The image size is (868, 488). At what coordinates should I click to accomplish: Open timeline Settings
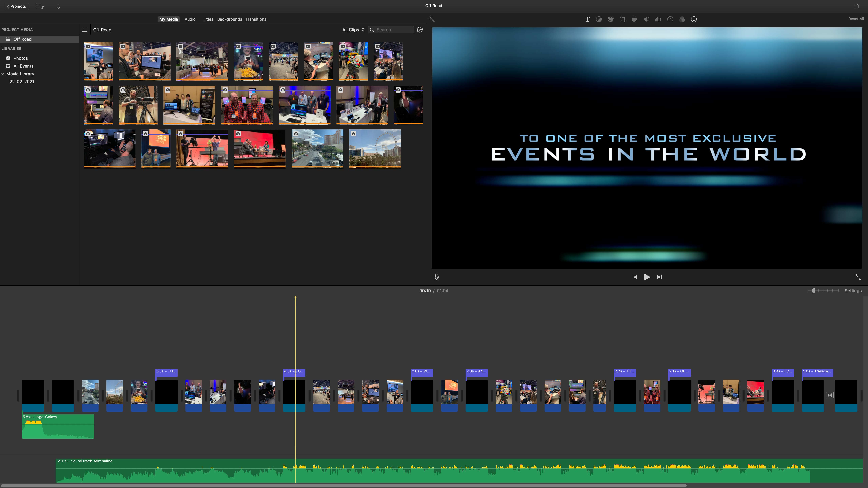tap(853, 291)
